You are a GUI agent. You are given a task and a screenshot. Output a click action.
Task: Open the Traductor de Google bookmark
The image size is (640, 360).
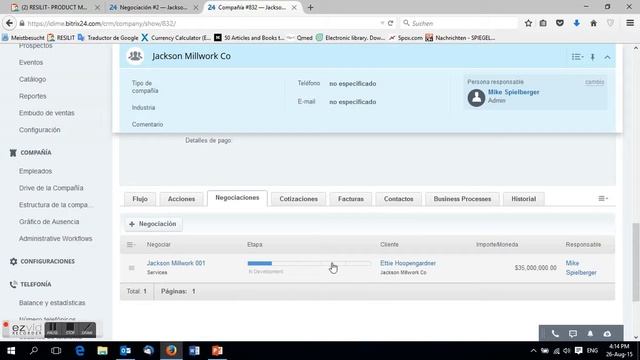coord(108,38)
